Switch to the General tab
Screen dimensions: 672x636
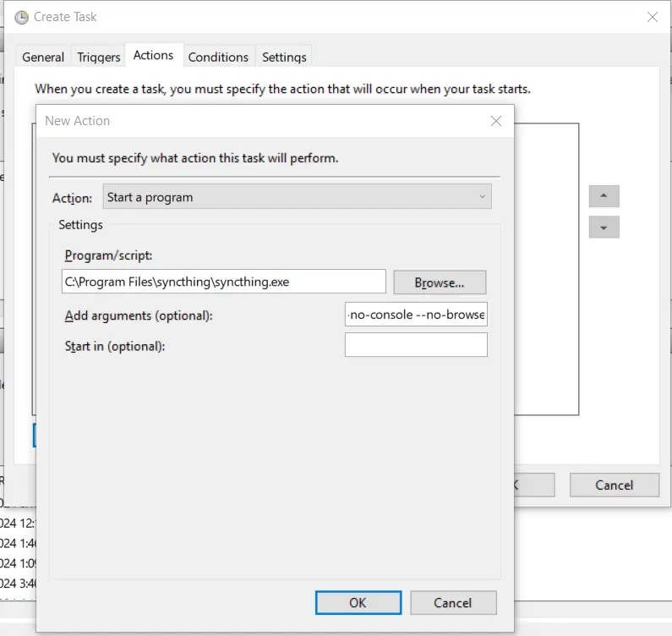click(x=43, y=57)
